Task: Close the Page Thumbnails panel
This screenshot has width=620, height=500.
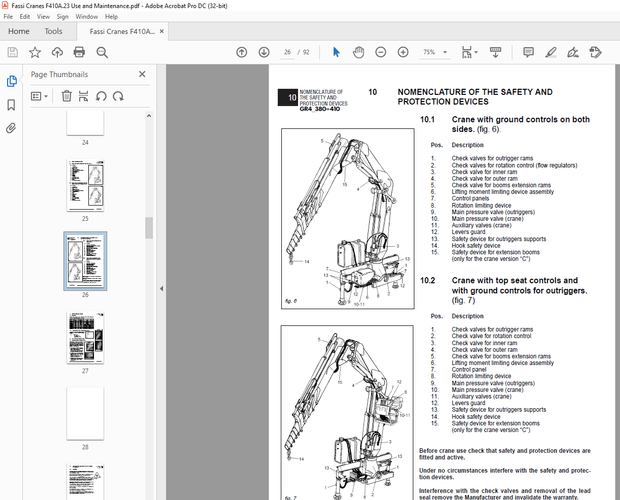Action: (x=140, y=74)
